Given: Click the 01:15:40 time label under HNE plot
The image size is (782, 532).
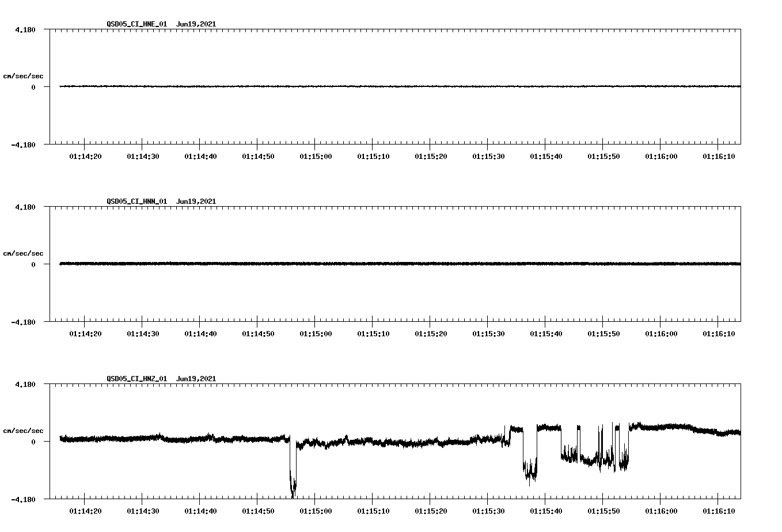Looking at the screenshot, I should point(546,157).
